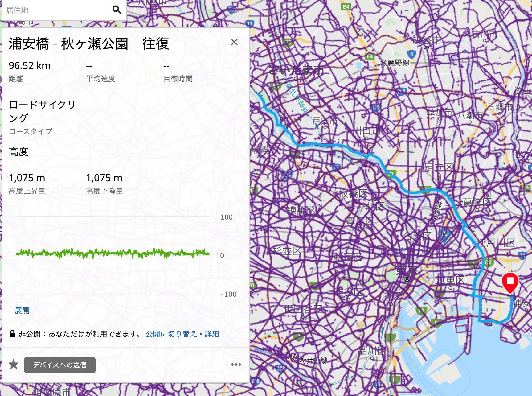Open the ellipsis more-options menu
The height and width of the screenshot is (396, 532).
coord(235,365)
